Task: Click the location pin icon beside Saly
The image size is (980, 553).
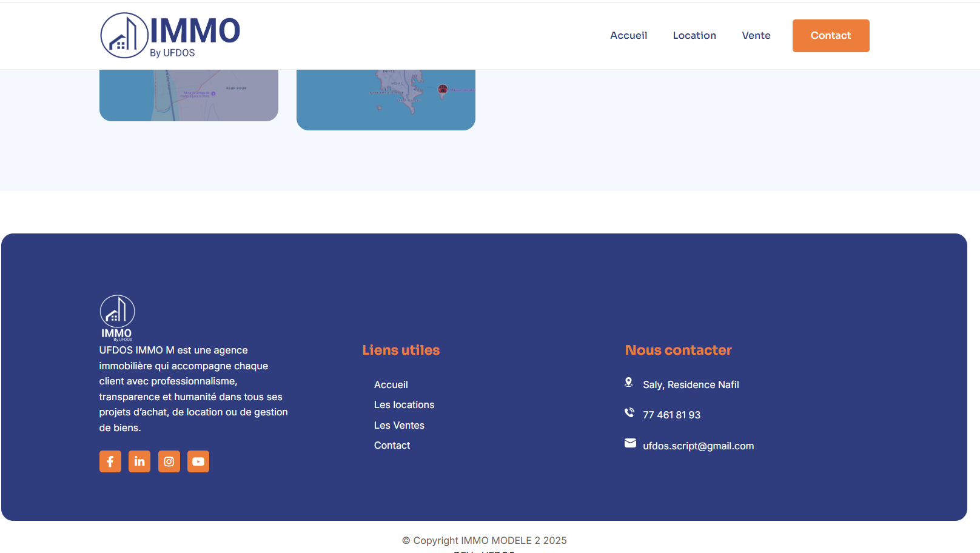Action: coord(629,383)
